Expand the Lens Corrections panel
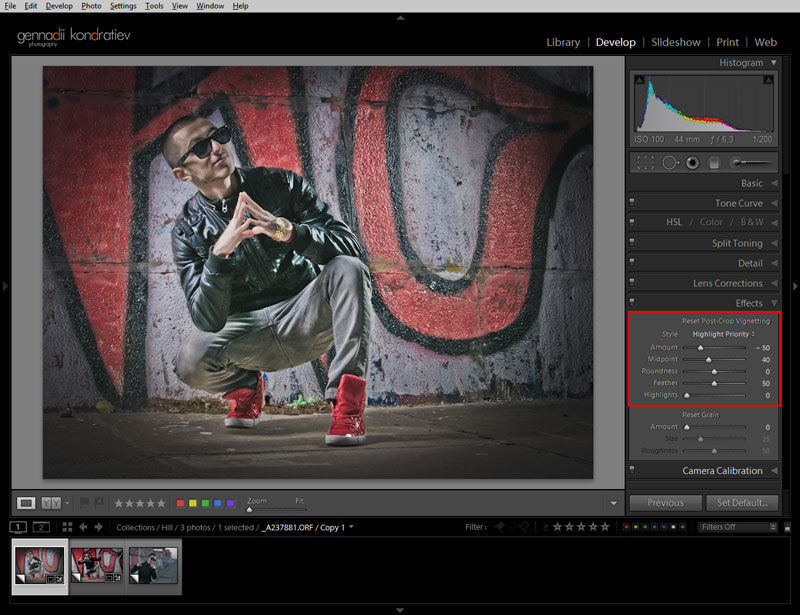Screen dimensions: 800x615 [774, 283]
